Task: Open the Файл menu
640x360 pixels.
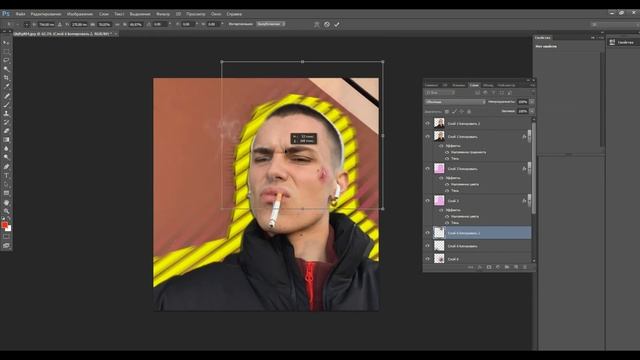Action: click(x=20, y=14)
